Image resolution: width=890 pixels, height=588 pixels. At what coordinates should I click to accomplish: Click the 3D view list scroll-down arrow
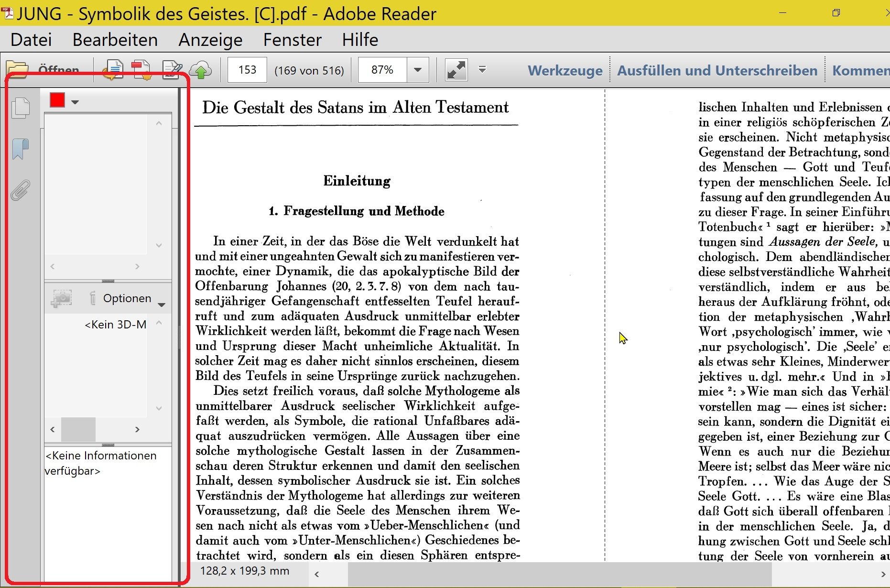[x=159, y=408]
